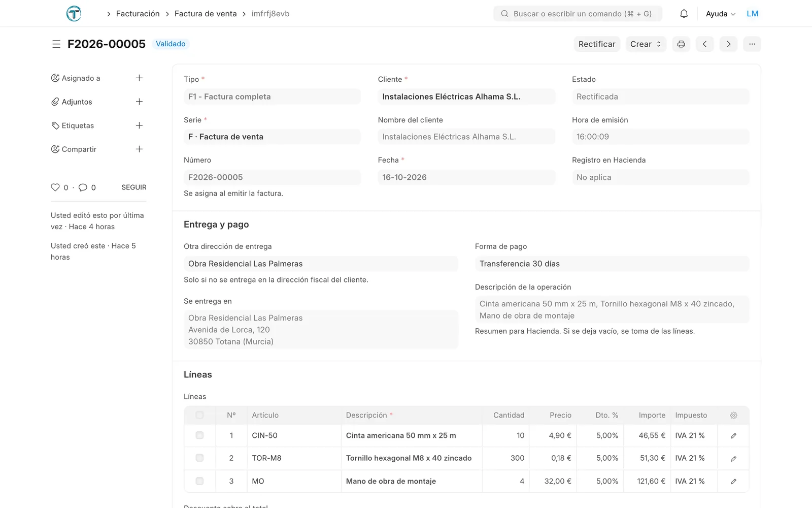Viewport: 812px width, 508px height.
Task: Open Facturación breadcrumb
Action: click(x=138, y=14)
